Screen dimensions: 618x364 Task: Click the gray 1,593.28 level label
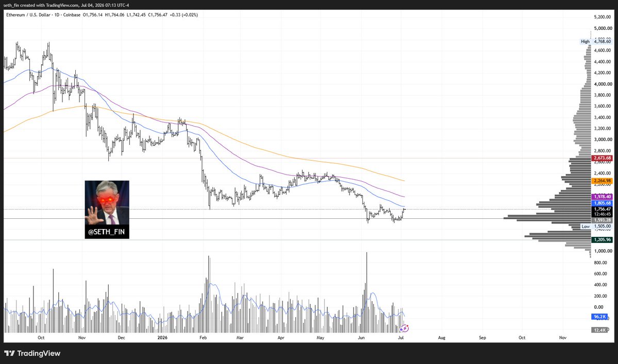(602, 220)
